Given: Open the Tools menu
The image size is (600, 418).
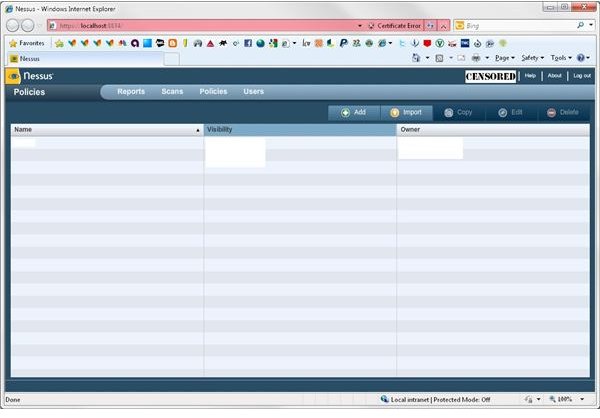Looking at the screenshot, I should click(561, 58).
